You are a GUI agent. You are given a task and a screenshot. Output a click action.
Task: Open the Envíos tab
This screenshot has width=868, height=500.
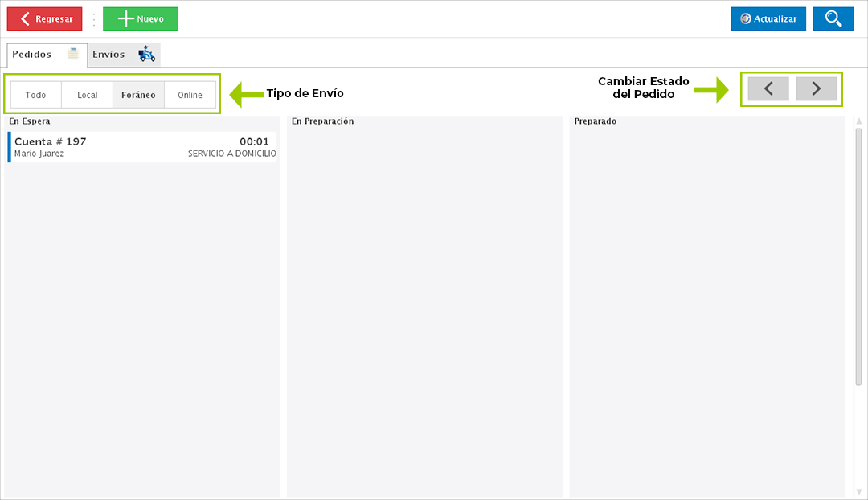pos(108,55)
